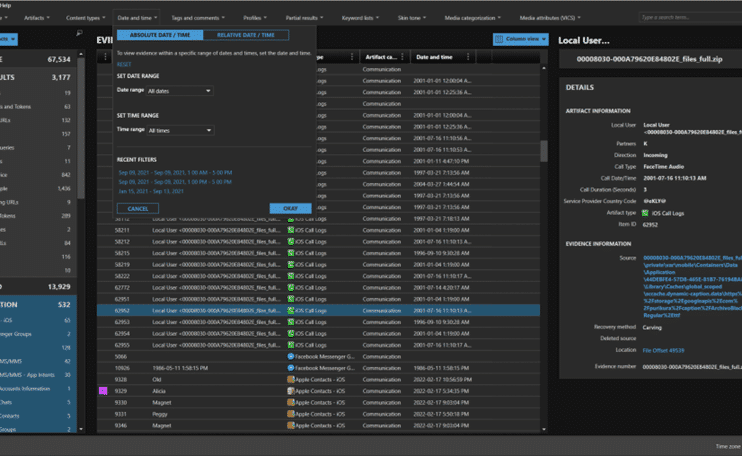Open the Profiles filter dropdown
742x456 pixels.
[255, 18]
